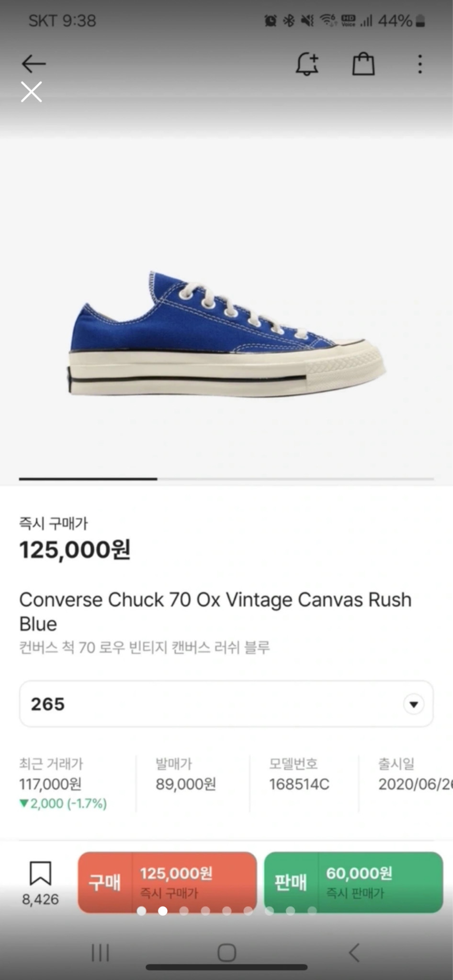453x980 pixels.
Task: Open the three-dot more options menu
Action: [x=420, y=64]
